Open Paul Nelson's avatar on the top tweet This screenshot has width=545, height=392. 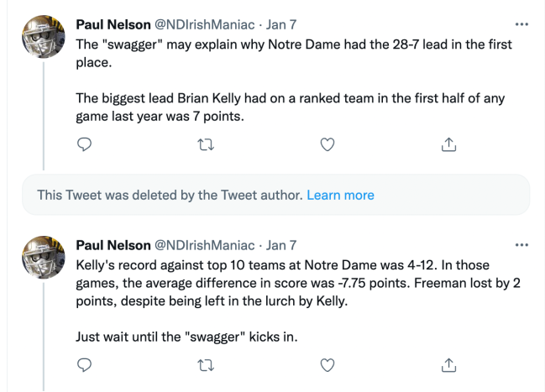pos(44,35)
